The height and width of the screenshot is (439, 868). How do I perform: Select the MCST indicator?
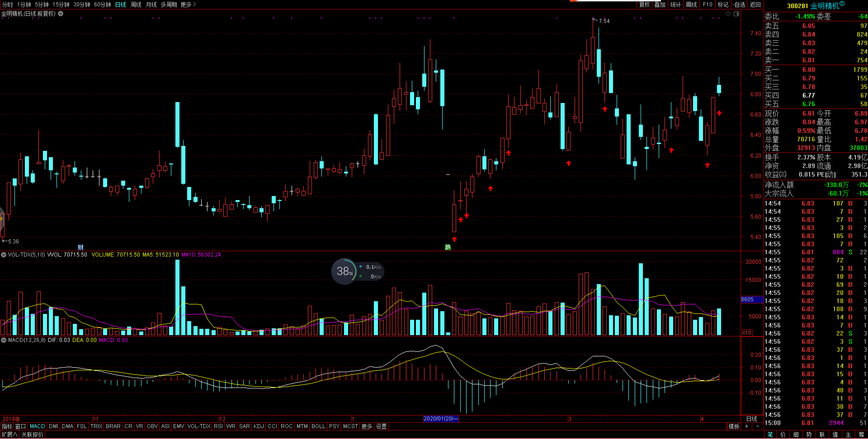click(x=350, y=426)
